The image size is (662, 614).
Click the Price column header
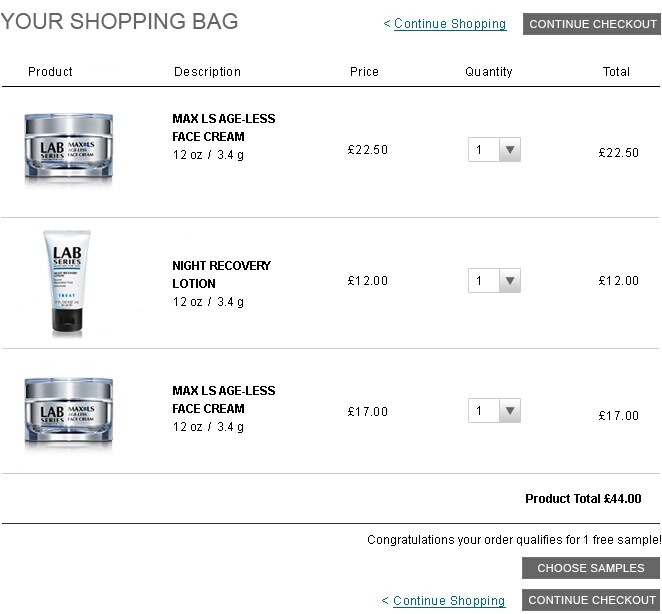(364, 71)
